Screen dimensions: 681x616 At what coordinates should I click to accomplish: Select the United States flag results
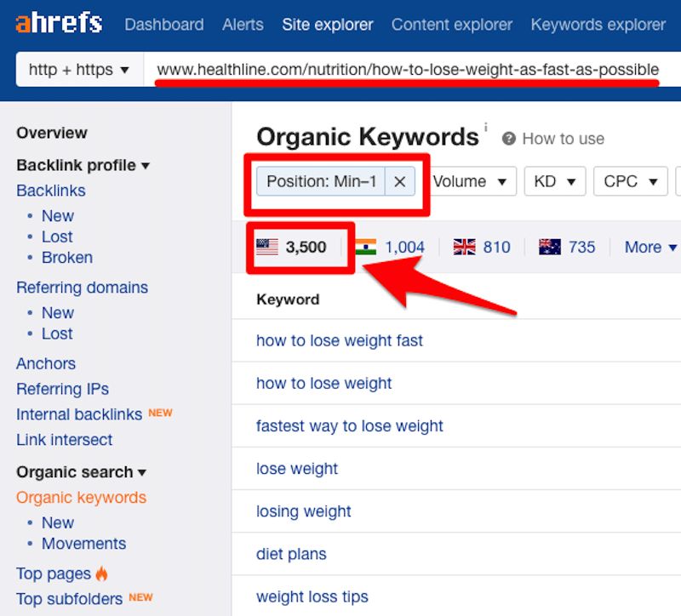291,247
